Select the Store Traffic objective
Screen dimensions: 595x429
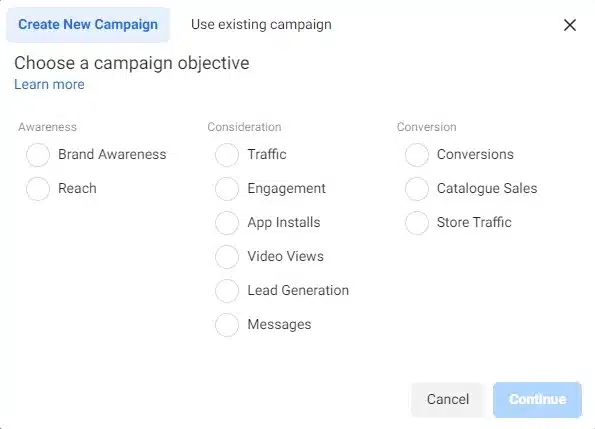click(417, 223)
